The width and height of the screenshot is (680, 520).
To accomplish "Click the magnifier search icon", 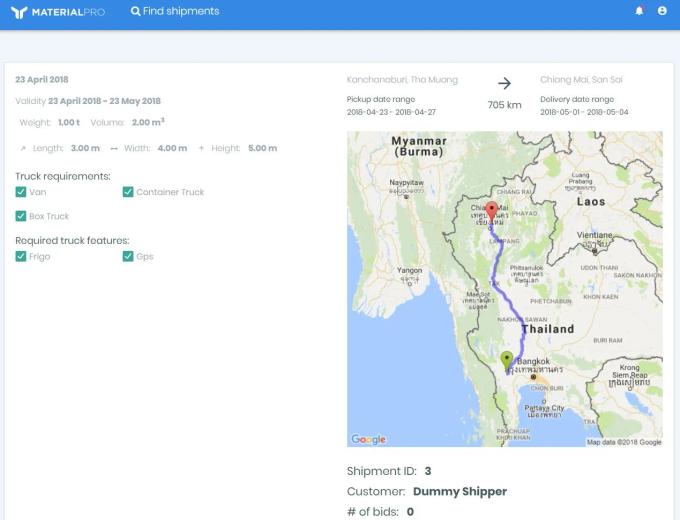I will pyautogui.click(x=136, y=11).
